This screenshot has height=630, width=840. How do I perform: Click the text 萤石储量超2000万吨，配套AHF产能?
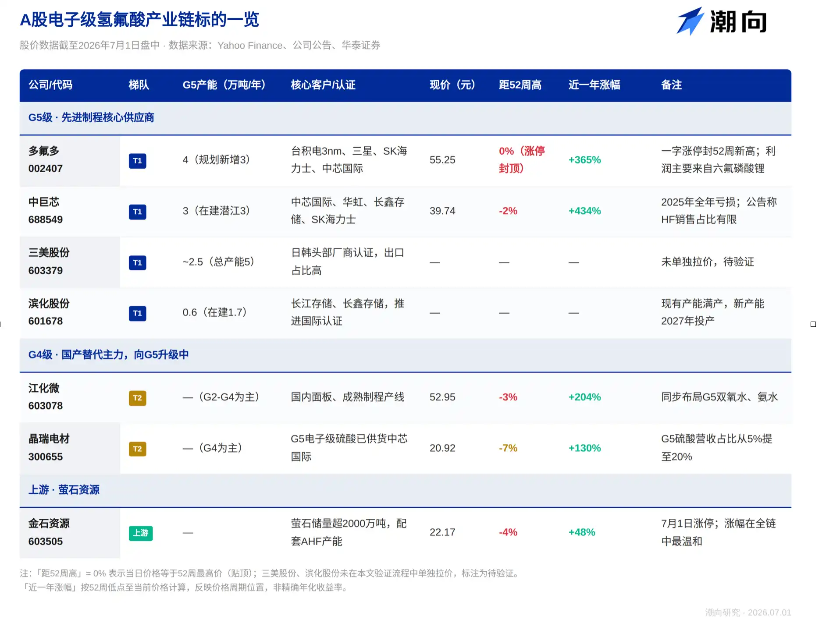349,532
